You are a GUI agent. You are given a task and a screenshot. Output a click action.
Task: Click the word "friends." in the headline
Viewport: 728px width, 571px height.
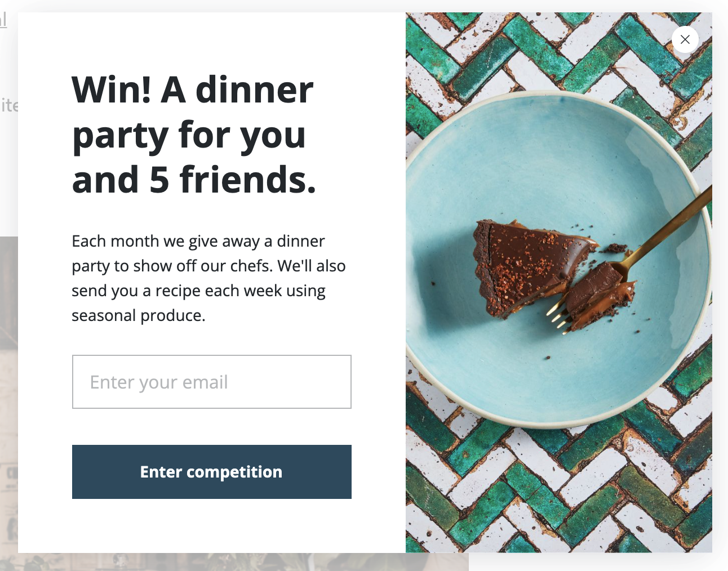[x=248, y=180]
